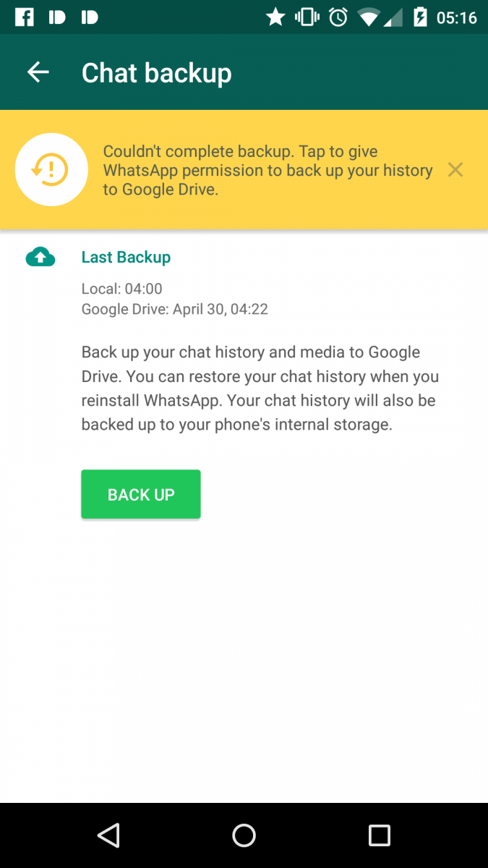The image size is (488, 868).
Task: Tap the green cloud upload icon
Action: click(x=40, y=257)
